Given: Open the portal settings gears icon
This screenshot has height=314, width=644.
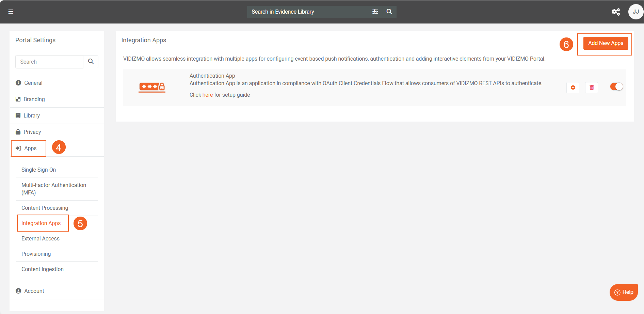Looking at the screenshot, I should coord(615,12).
